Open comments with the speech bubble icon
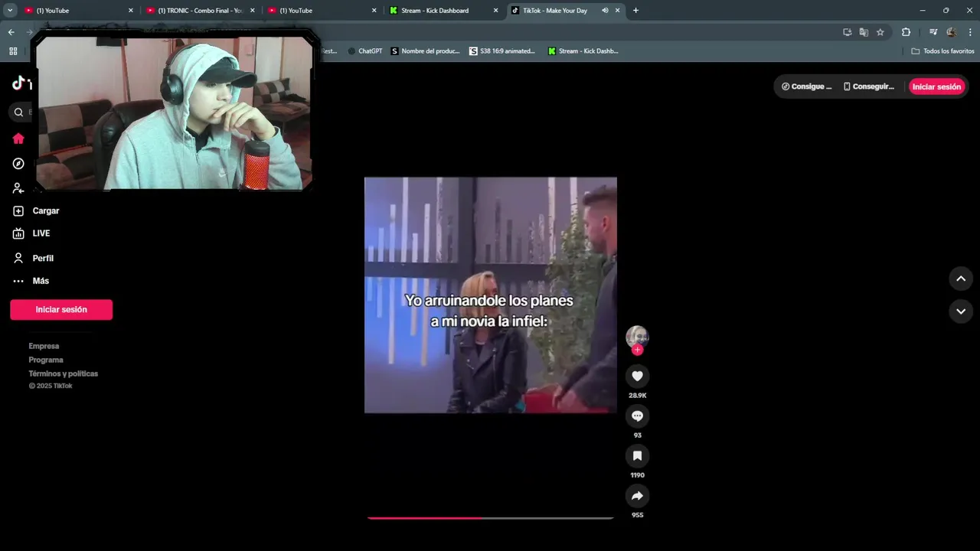 tap(637, 416)
